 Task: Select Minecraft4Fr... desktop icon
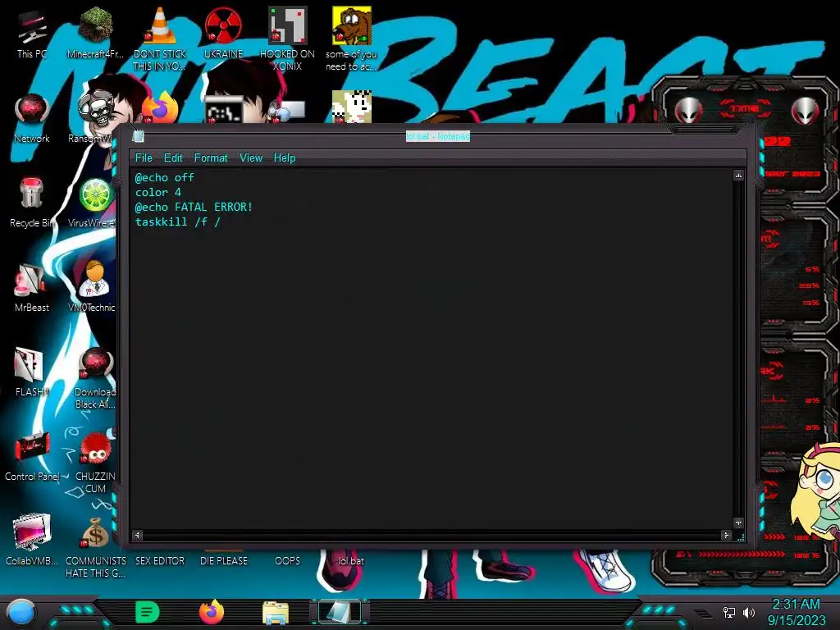coord(95,32)
